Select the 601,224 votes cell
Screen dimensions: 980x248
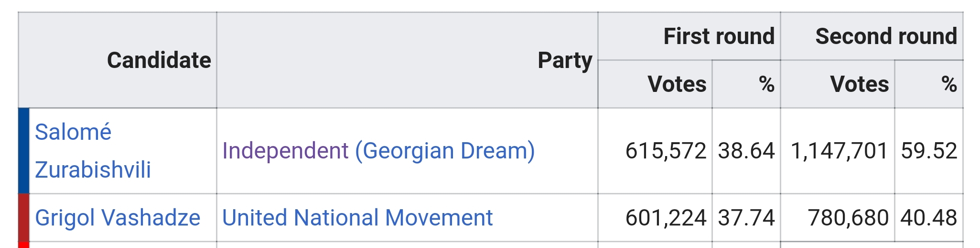666,218
